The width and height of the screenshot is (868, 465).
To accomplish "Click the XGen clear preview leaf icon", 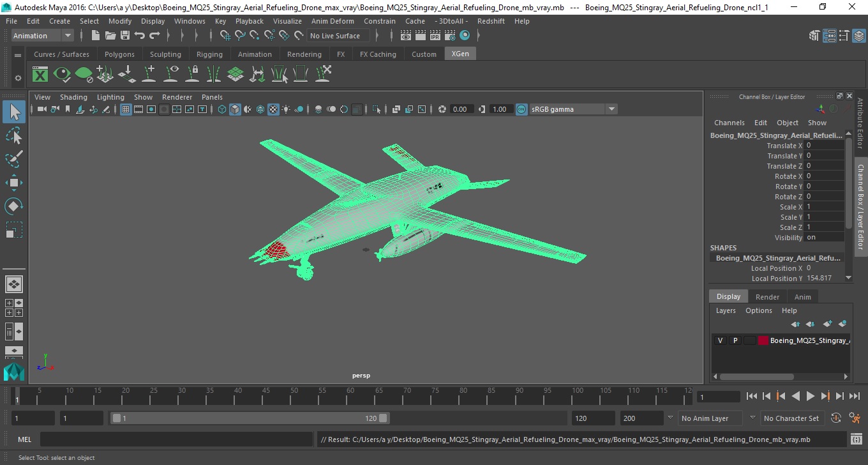I will click(x=84, y=75).
